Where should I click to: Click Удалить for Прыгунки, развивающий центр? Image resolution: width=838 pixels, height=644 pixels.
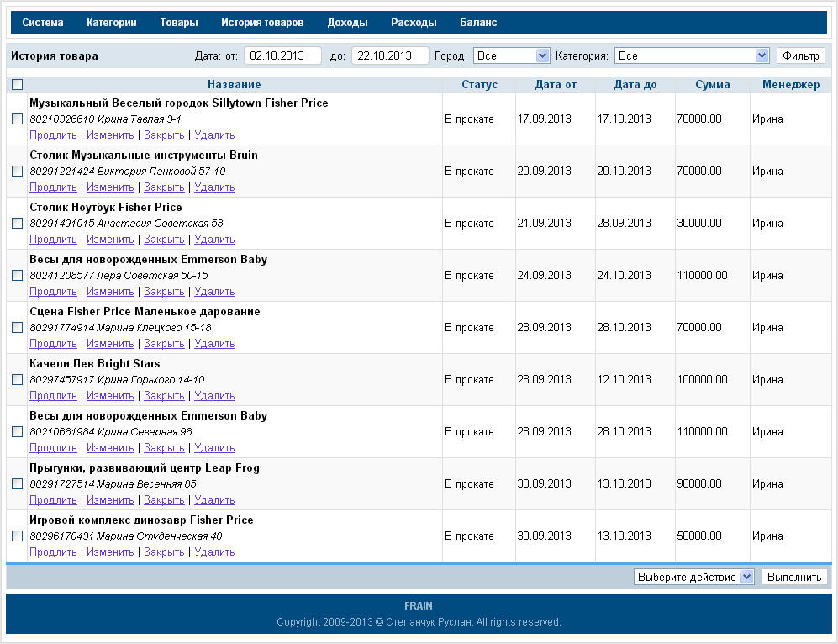point(214,500)
